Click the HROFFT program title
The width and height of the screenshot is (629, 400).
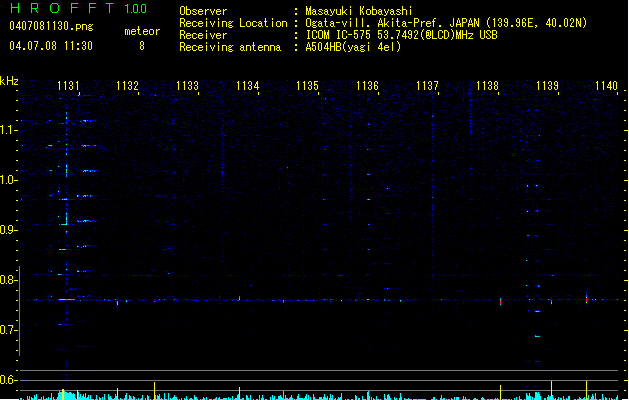[x=61, y=8]
